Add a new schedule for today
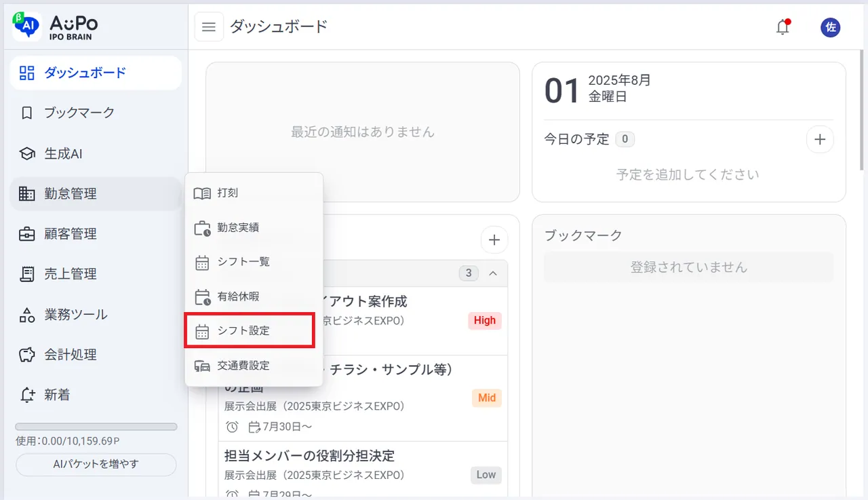 tap(820, 140)
